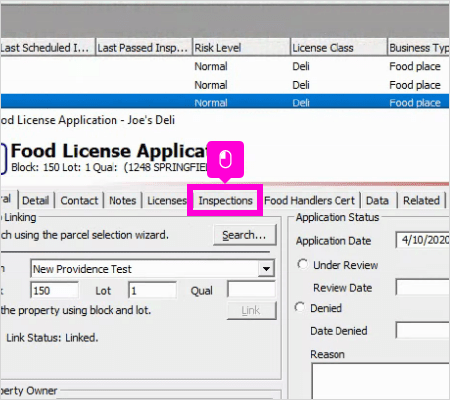Click the Review Date field
Image resolution: width=450 pixels, height=400 pixels.
(423, 287)
